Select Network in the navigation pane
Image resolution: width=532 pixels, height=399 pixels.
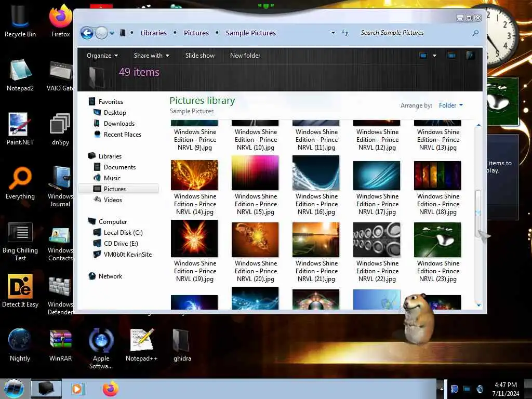[110, 276]
